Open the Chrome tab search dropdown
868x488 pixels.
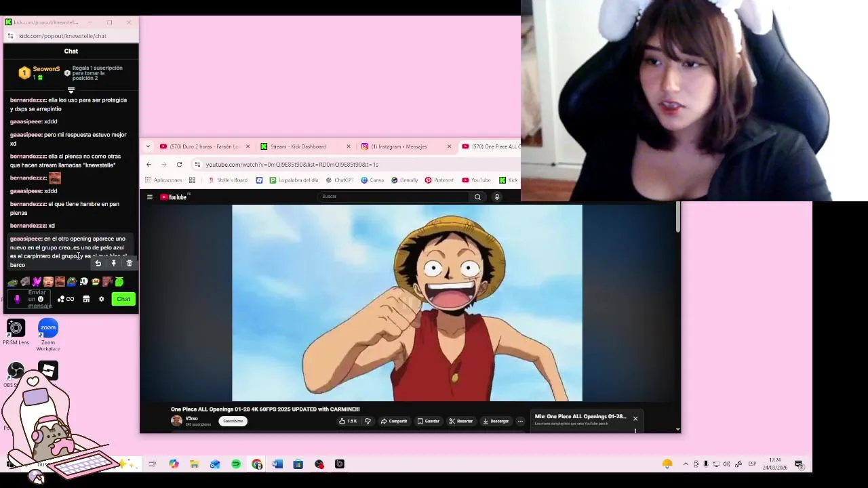tap(148, 146)
